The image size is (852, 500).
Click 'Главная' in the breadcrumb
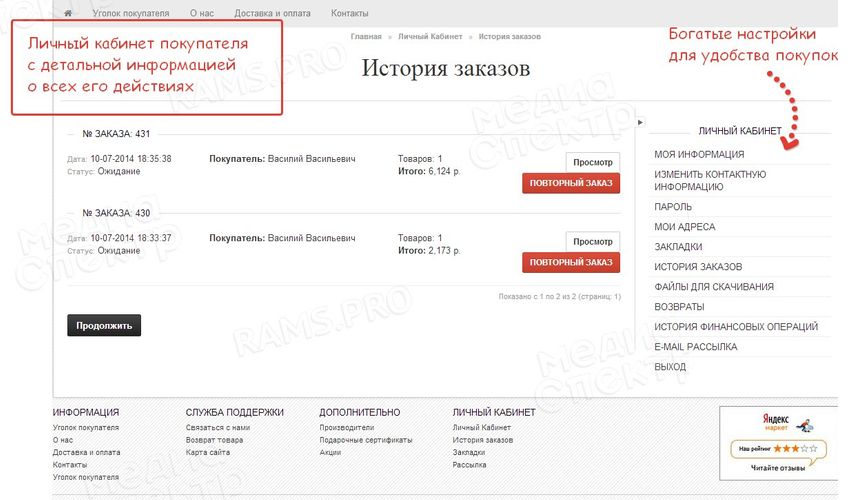[x=366, y=36]
